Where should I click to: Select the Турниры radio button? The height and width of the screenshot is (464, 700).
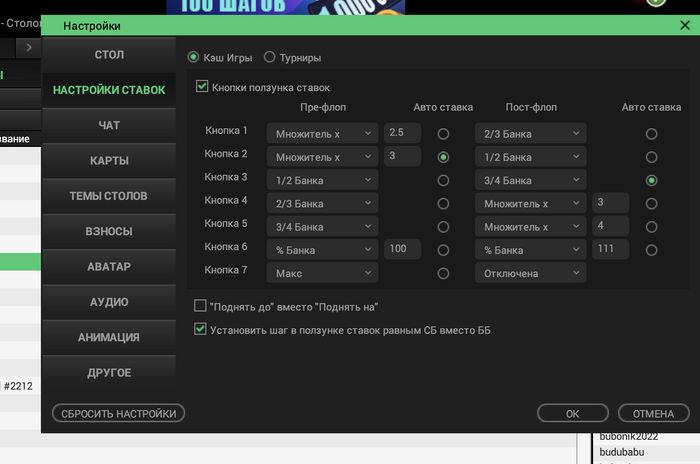click(269, 57)
